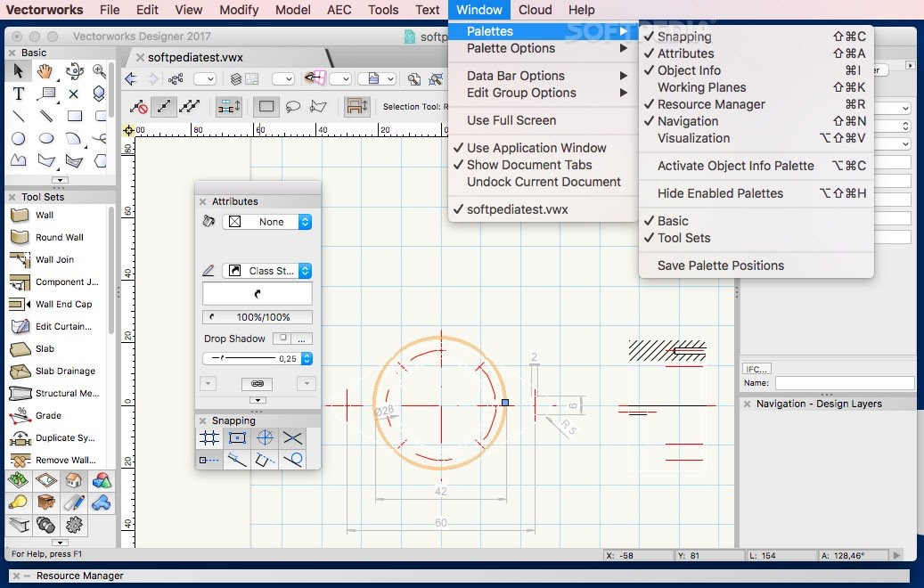This screenshot has height=588, width=924.
Task: Open the Dims/Notes ruler-pencil tool set
Action: point(74,502)
